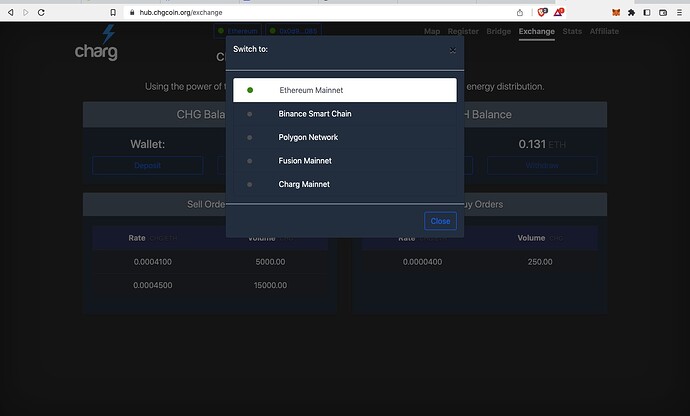Click the browser forward arrow
690x416 pixels.
tap(26, 12)
